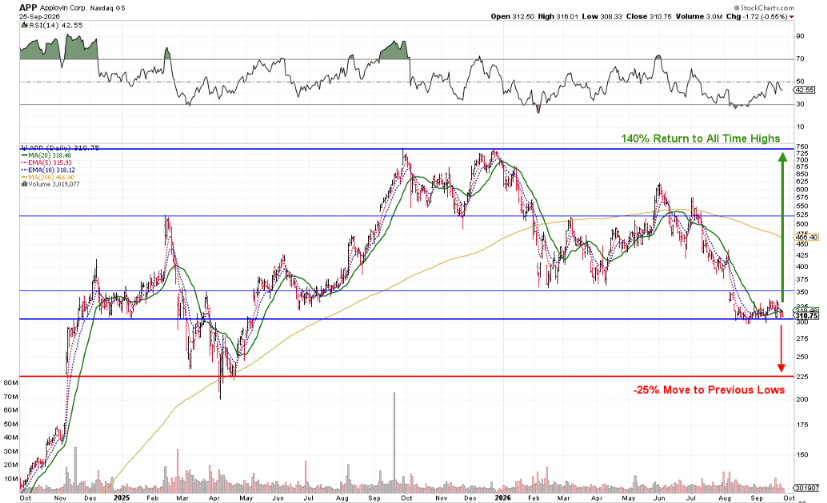Click the volume value tag at axis bottom

coord(806,488)
